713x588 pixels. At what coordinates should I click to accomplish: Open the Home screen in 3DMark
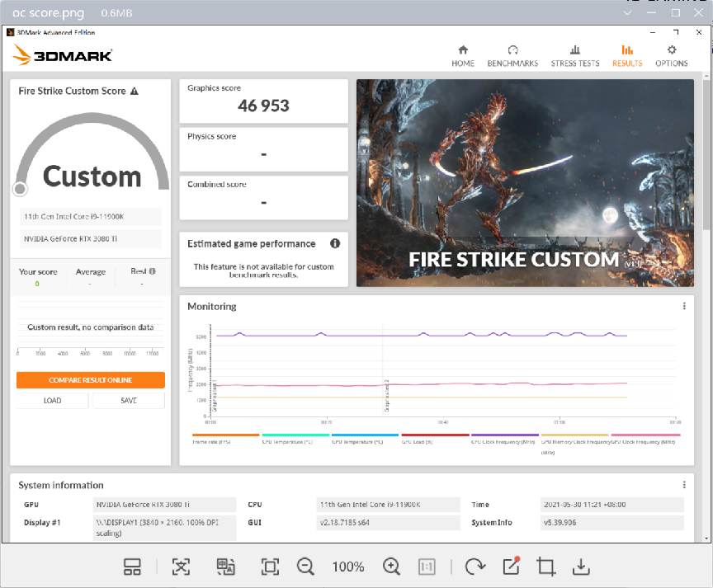click(462, 55)
